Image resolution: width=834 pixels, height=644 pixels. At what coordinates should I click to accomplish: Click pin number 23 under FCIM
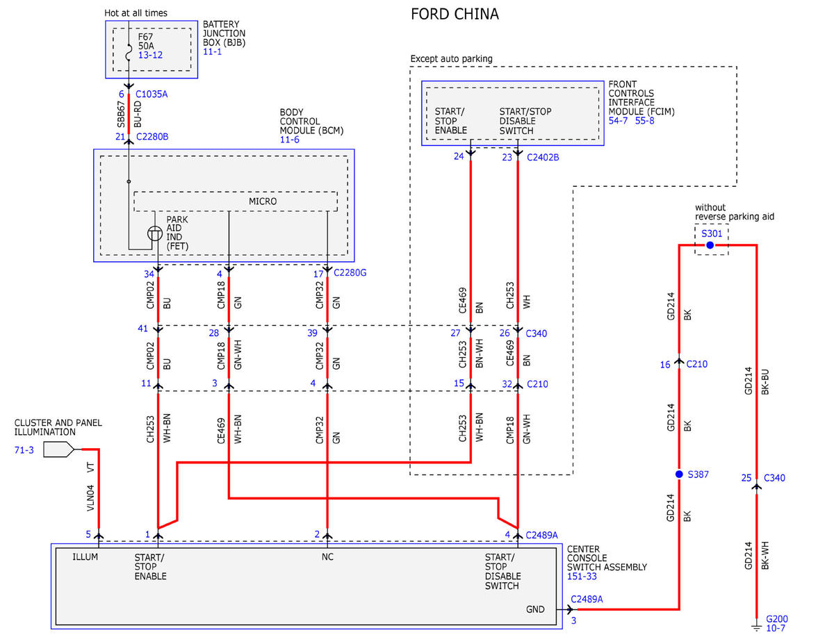[x=507, y=157]
